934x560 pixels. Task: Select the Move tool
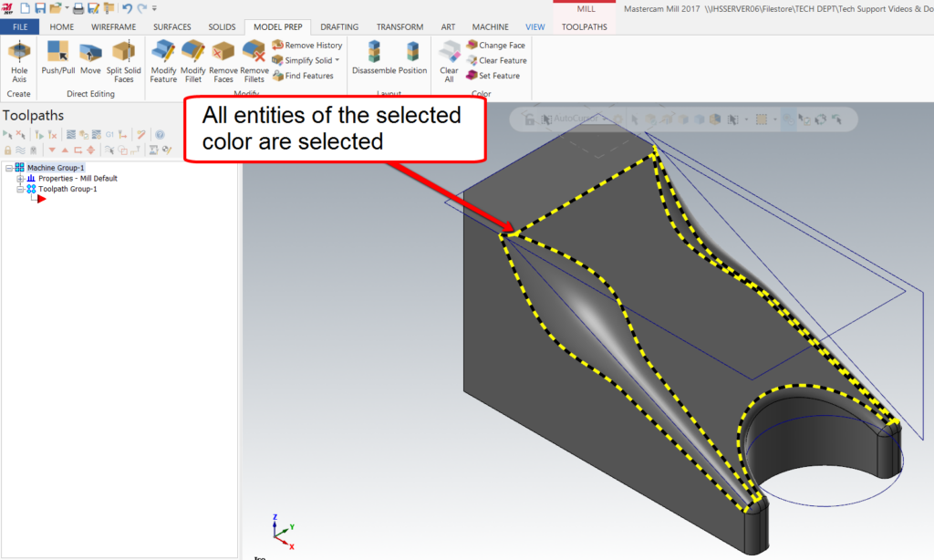(90, 57)
